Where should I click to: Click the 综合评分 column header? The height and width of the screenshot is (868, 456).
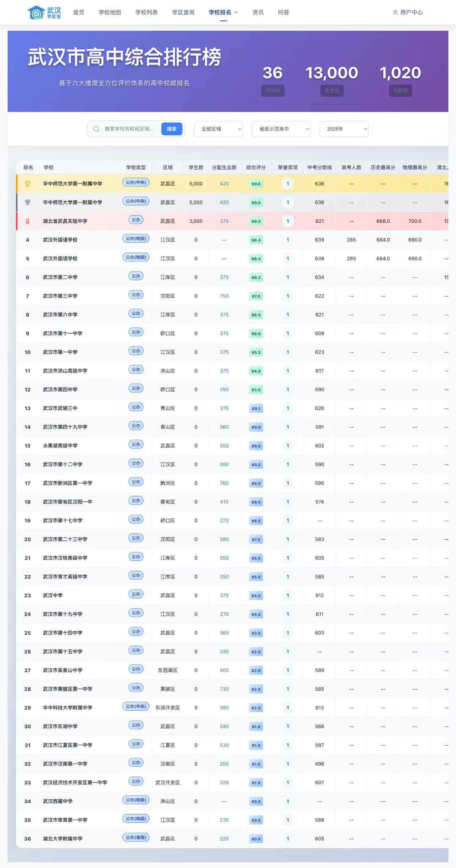pos(256,168)
